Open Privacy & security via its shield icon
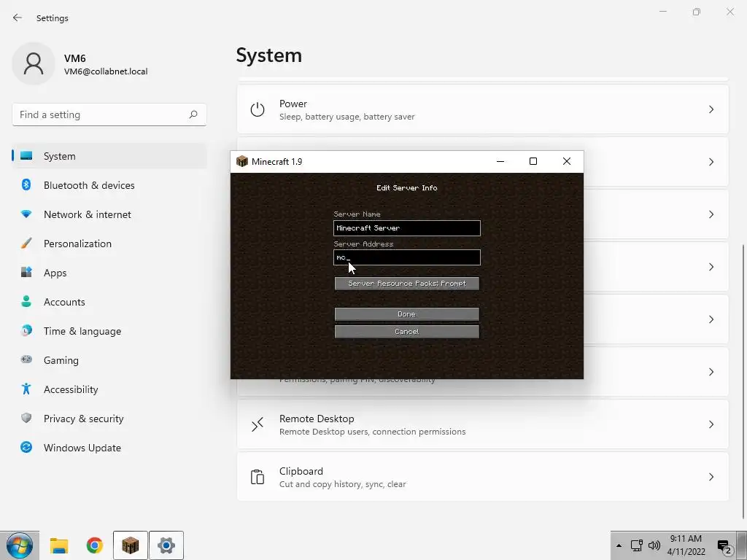The image size is (747, 560). pyautogui.click(x=26, y=418)
